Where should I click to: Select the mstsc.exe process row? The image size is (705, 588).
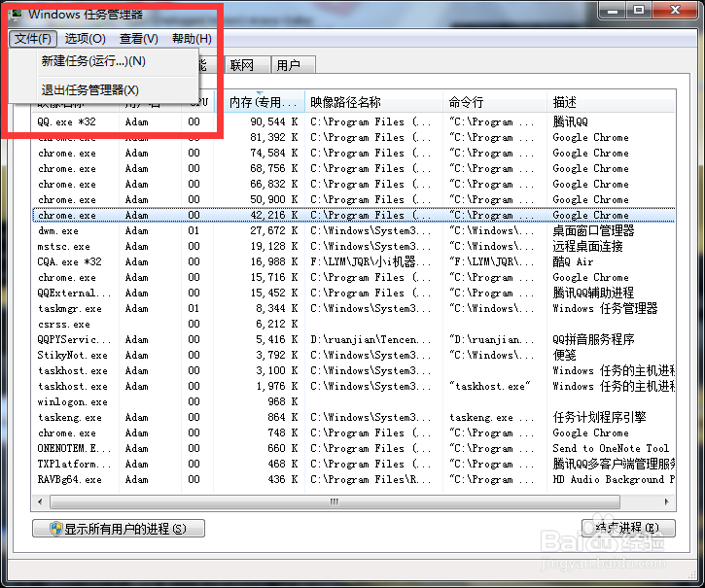pos(353,246)
